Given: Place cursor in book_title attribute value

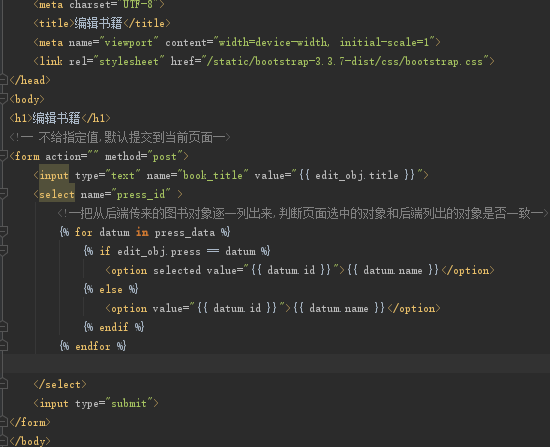Looking at the screenshot, I should point(213,175).
